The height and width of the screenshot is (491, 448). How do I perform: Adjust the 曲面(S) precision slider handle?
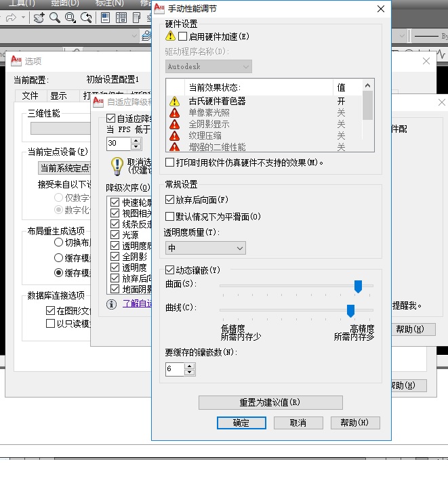[358, 286]
